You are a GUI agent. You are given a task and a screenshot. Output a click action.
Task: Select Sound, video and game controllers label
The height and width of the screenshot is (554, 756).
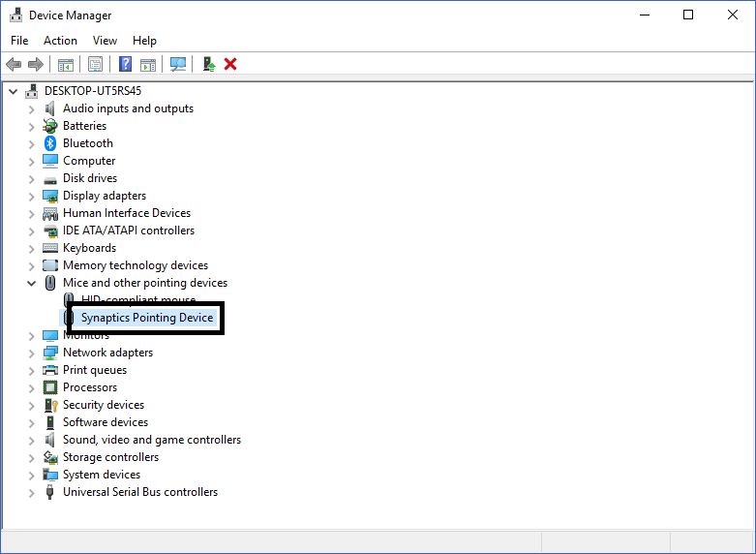[x=152, y=440]
